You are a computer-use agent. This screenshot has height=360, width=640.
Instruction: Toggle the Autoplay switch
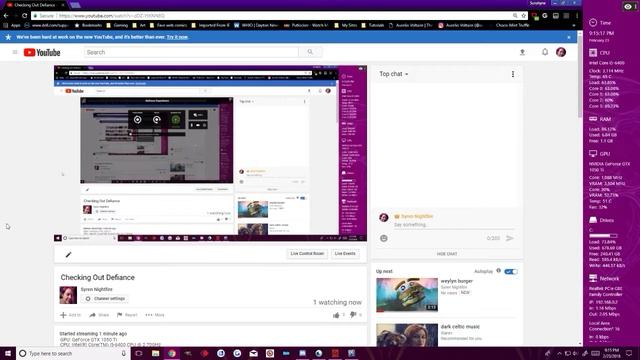point(511,271)
